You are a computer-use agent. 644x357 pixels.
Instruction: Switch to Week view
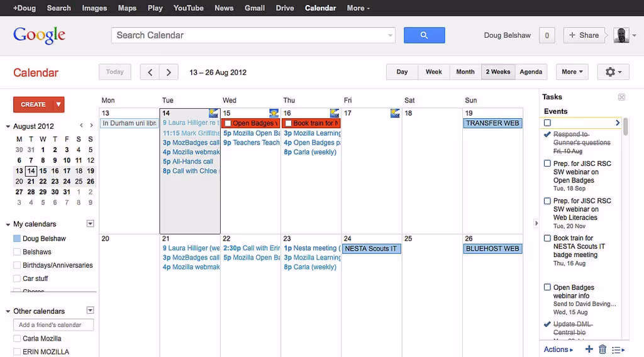[434, 72]
